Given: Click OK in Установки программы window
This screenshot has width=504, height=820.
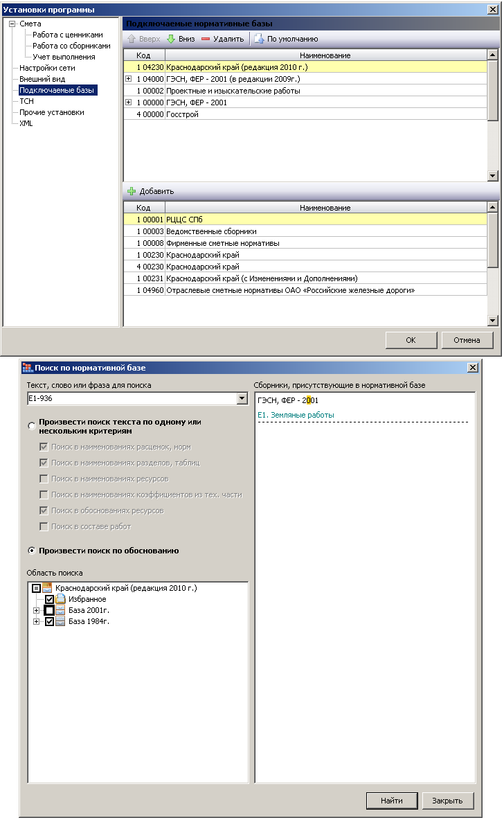Looking at the screenshot, I should click(x=411, y=340).
